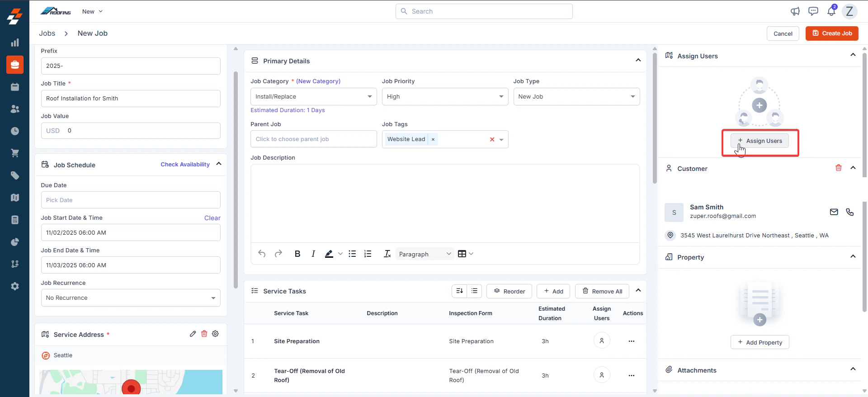This screenshot has width=868, height=397.
Task: Collapse the Customer panel
Action: tap(853, 168)
